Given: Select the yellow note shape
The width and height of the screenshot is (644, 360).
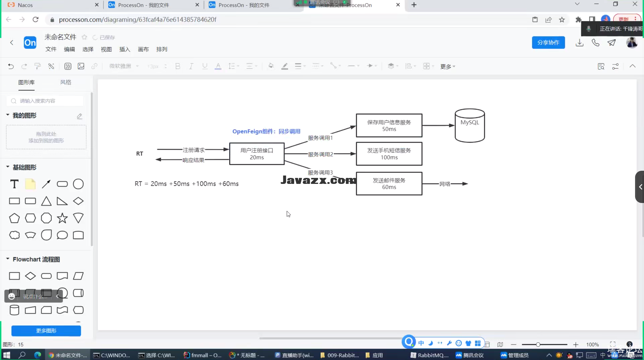Looking at the screenshot, I should [30, 184].
